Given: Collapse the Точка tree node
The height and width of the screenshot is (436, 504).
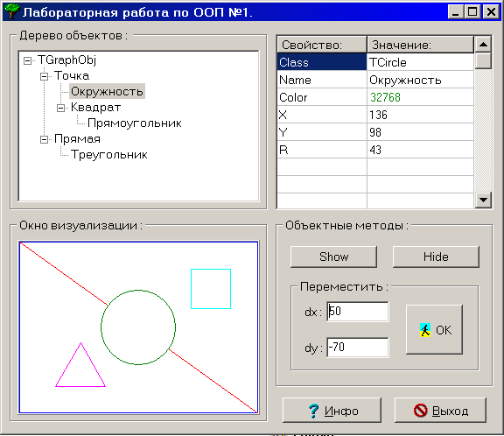Looking at the screenshot, I should tap(44, 76).
